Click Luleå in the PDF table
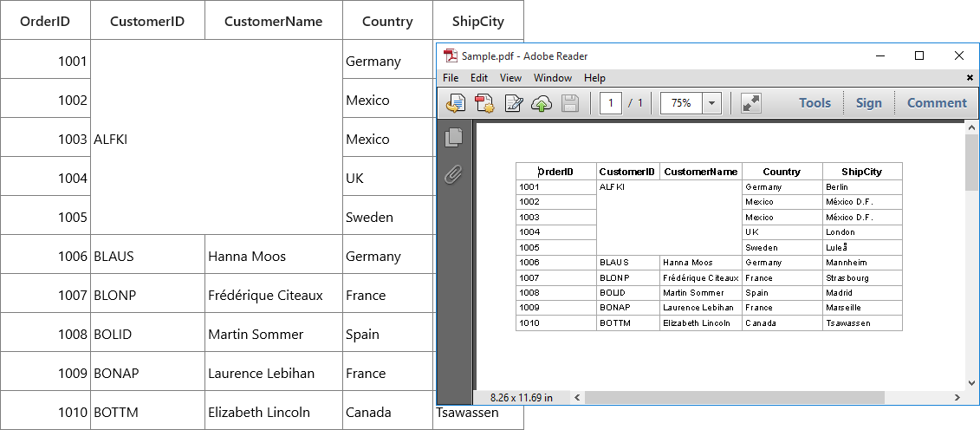980x430 pixels. point(836,247)
